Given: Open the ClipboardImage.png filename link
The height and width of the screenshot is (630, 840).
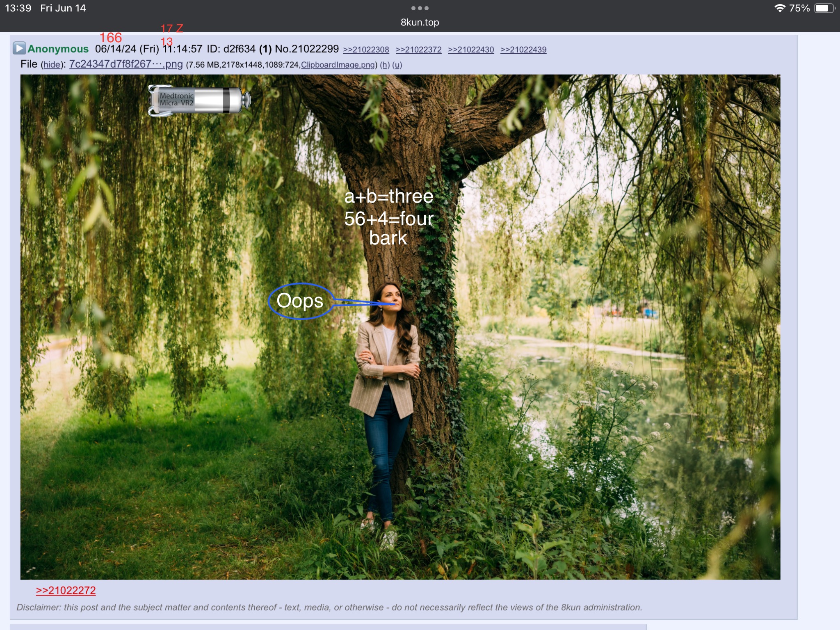Looking at the screenshot, I should [338, 65].
